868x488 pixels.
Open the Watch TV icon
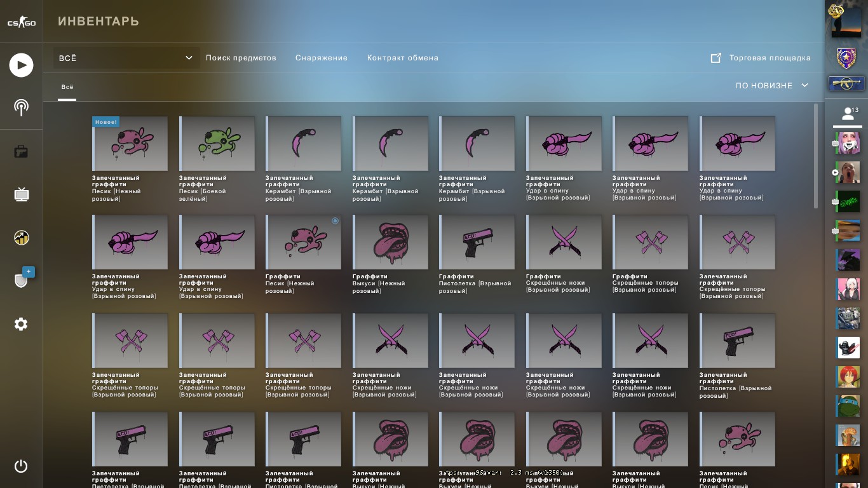click(21, 194)
